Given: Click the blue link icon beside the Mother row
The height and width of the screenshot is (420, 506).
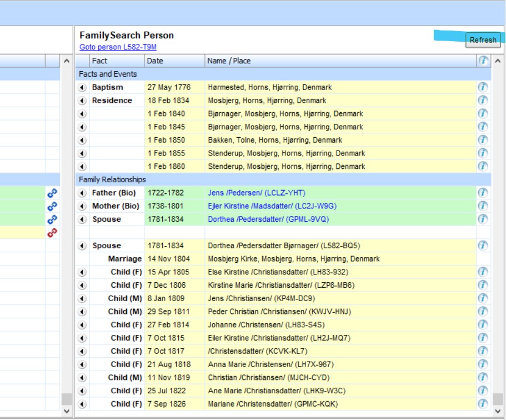Looking at the screenshot, I should pyautogui.click(x=52, y=206).
